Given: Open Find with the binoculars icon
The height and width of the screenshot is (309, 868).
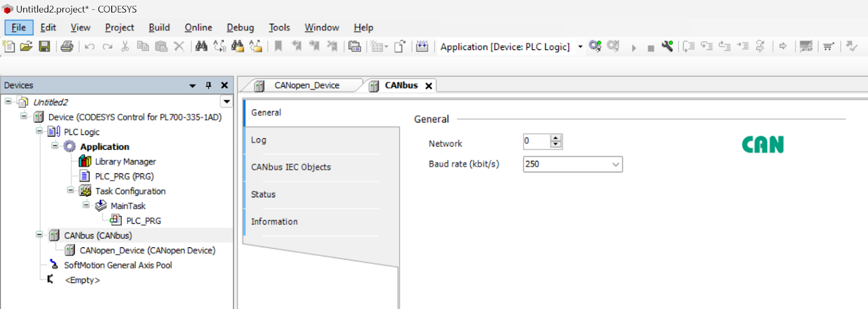Looking at the screenshot, I should [201, 46].
